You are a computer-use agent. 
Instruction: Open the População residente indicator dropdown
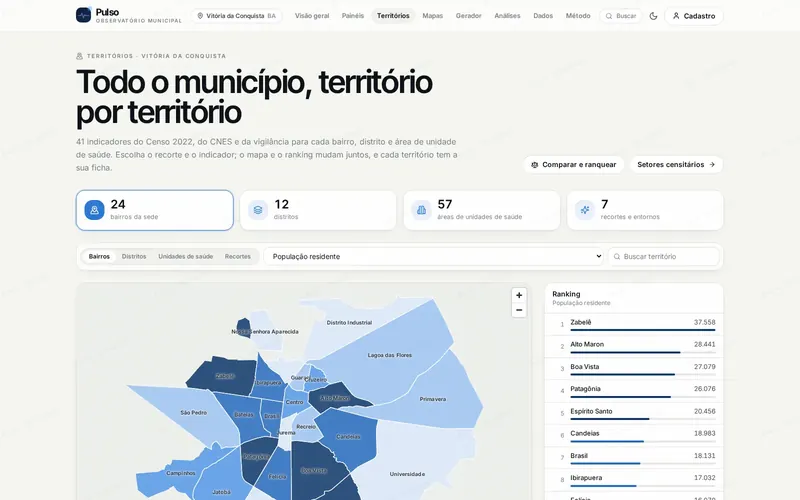coord(434,256)
